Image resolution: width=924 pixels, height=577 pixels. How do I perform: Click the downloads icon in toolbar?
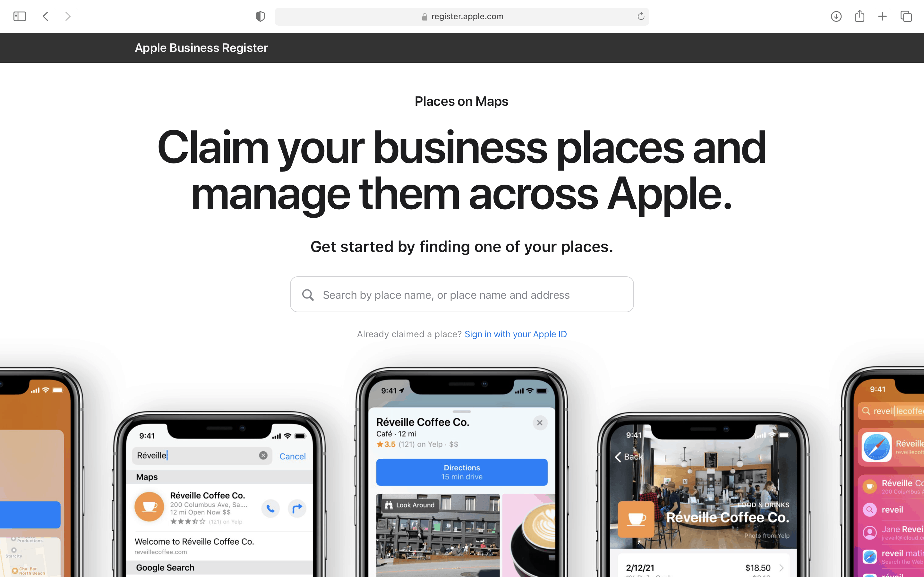coord(837,17)
